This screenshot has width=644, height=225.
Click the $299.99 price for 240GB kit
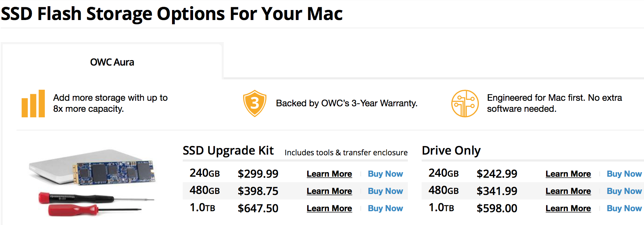click(258, 174)
